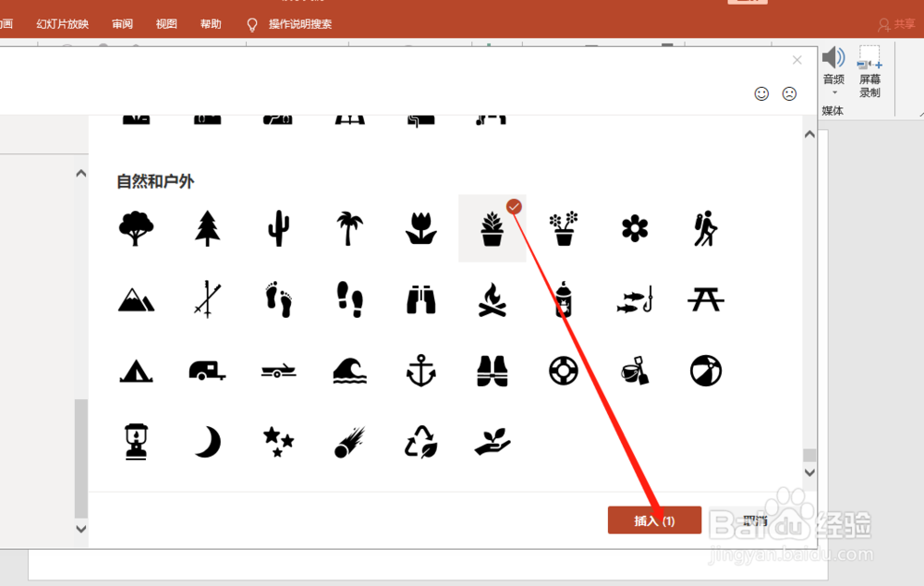Deselect the checked potted succulent icon
The image size is (924, 586).
[492, 228]
